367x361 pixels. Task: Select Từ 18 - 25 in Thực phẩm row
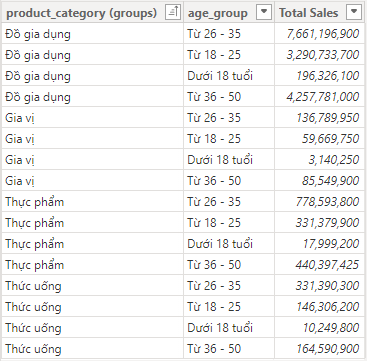(x=229, y=223)
